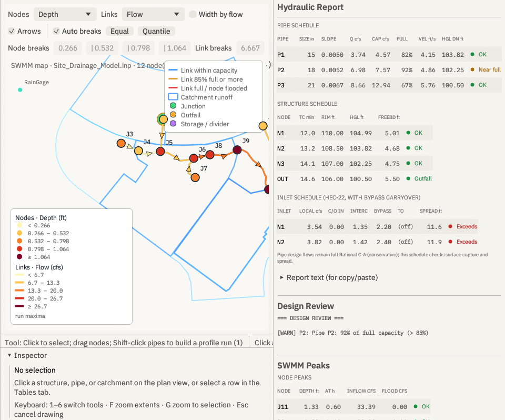This screenshot has width=505, height=420.
Task: Select junction node J8 on the map
Action: click(210, 155)
